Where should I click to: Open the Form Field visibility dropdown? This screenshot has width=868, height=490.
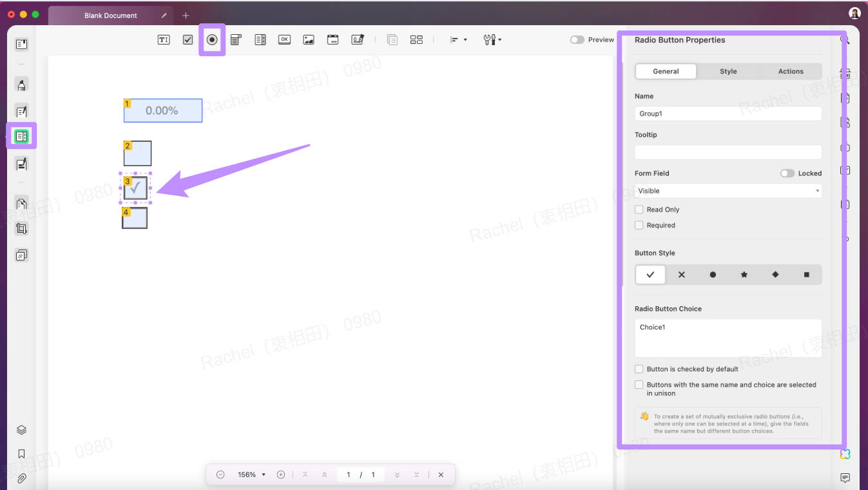click(x=728, y=190)
